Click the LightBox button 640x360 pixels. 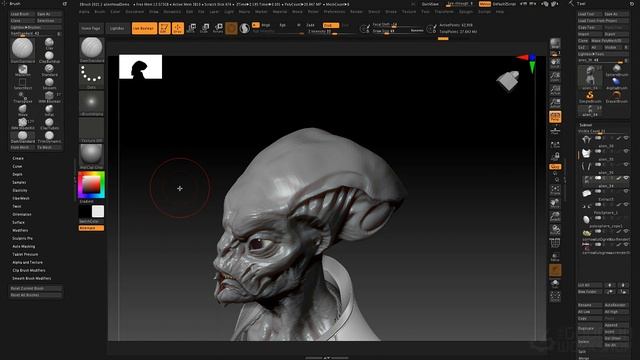point(117,28)
